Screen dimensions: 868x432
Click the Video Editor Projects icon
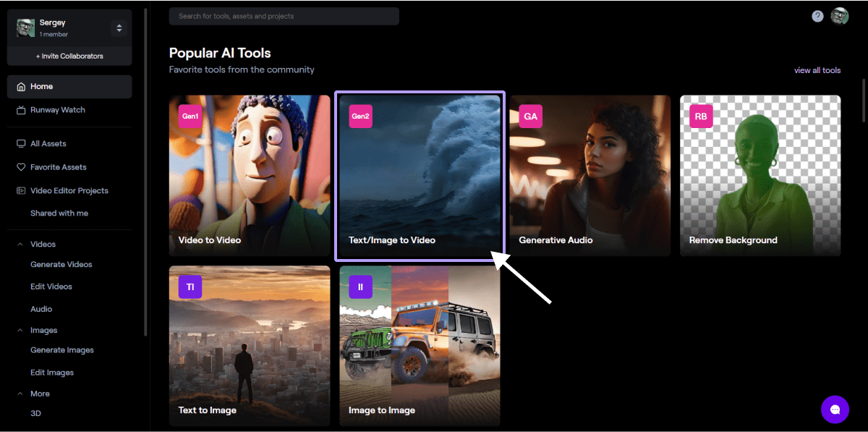click(x=21, y=190)
